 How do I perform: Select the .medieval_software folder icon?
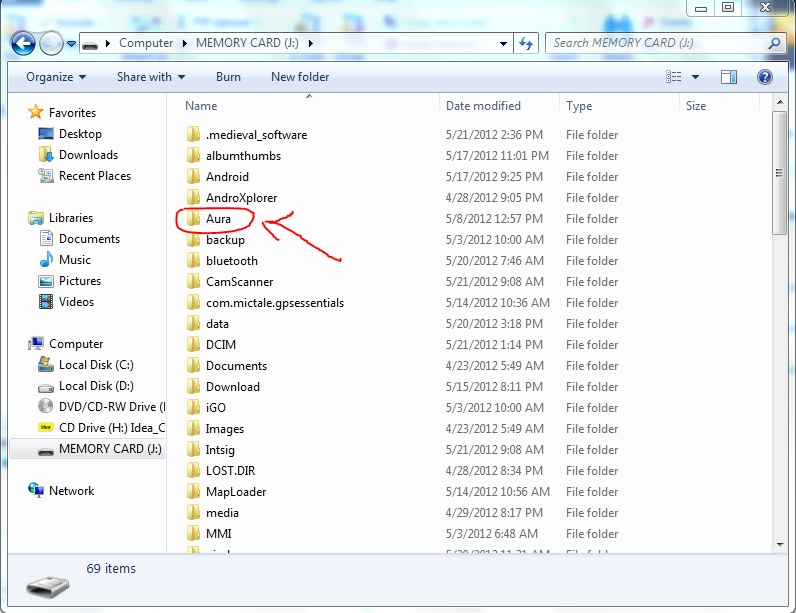coord(193,134)
